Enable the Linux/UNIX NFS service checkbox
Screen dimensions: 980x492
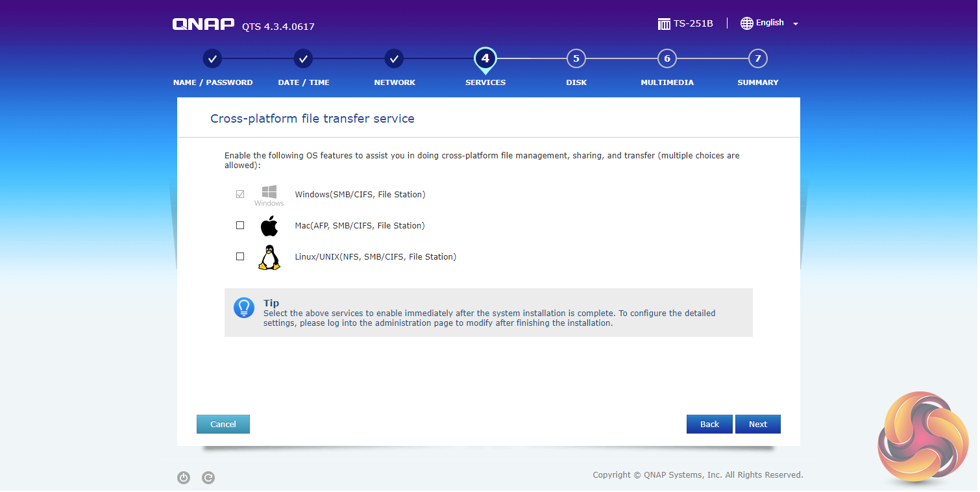point(240,256)
